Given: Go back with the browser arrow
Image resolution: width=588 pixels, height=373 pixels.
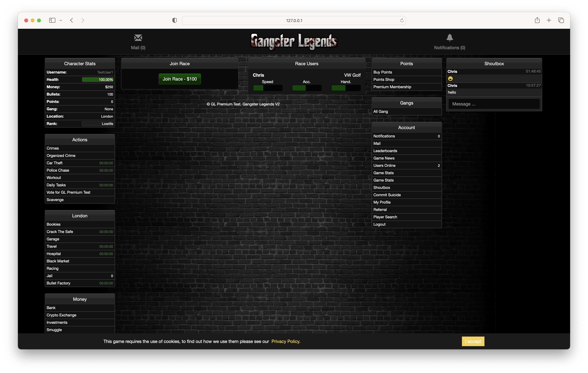Looking at the screenshot, I should 72,20.
